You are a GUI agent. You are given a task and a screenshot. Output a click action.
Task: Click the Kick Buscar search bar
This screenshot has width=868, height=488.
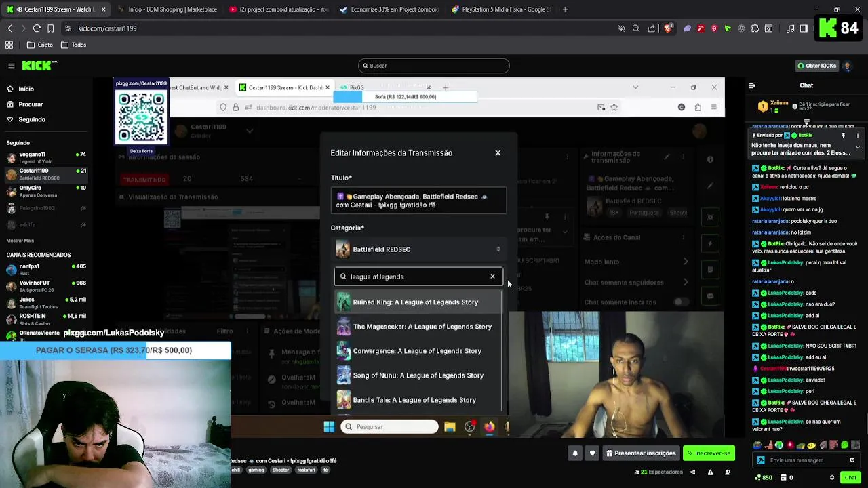tap(434, 66)
